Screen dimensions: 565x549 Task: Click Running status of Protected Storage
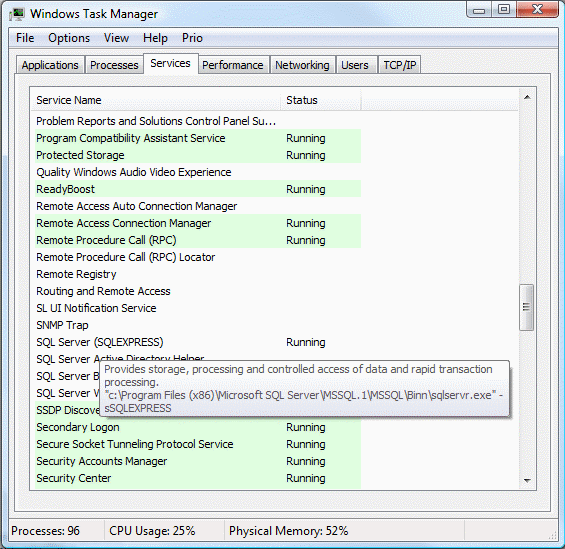tap(306, 155)
